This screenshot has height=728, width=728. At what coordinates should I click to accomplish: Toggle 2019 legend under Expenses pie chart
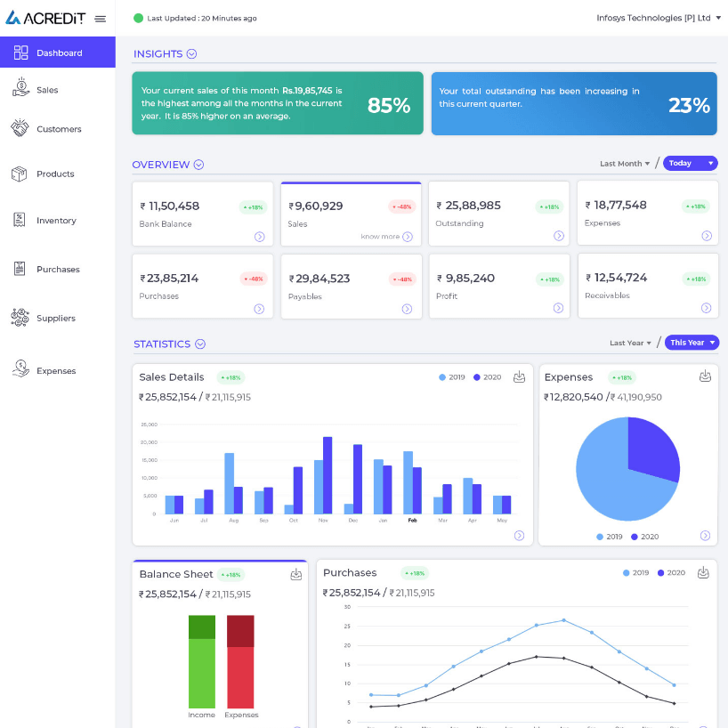tap(610, 537)
